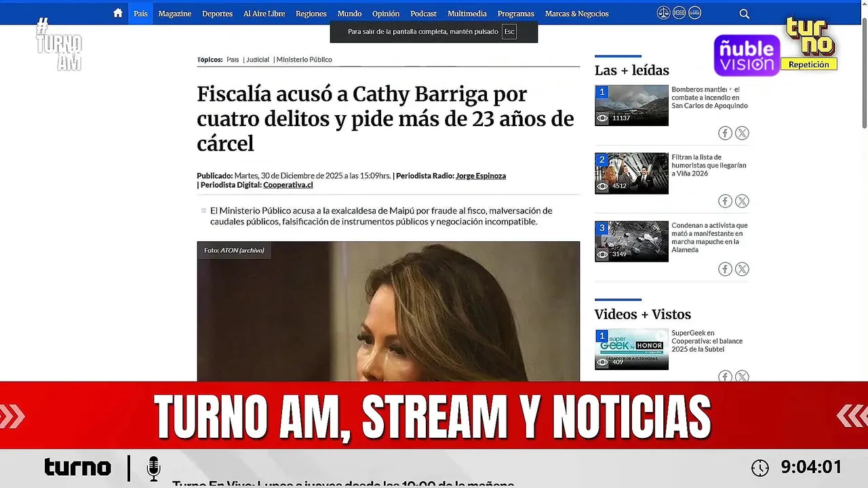Click the Cathy Barriga article photo

[x=389, y=312]
